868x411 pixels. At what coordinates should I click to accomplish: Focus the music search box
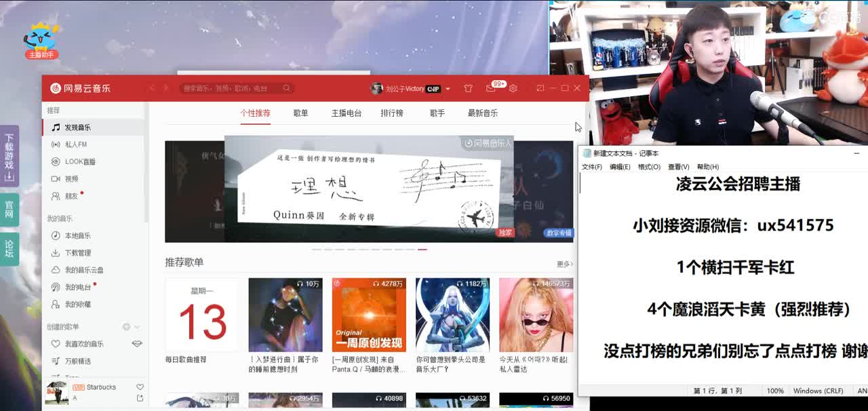pyautogui.click(x=232, y=88)
